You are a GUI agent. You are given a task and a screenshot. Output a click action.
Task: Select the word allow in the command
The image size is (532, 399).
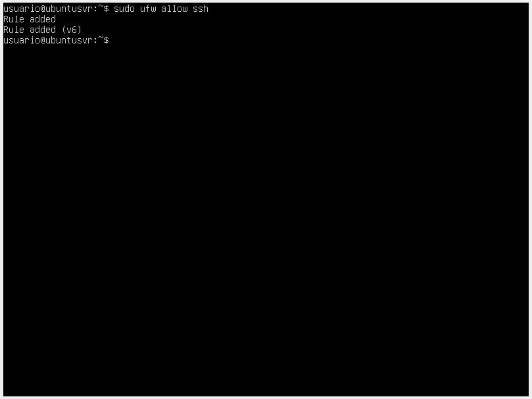click(x=174, y=9)
